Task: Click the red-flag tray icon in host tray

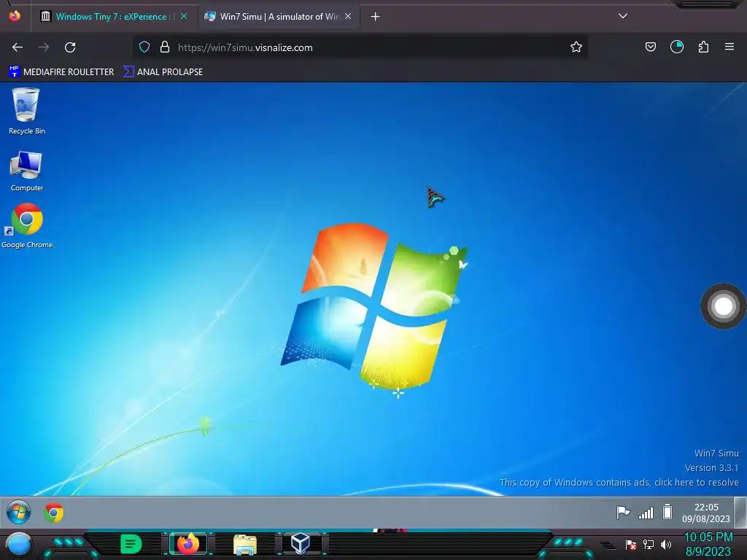Action: click(631, 545)
